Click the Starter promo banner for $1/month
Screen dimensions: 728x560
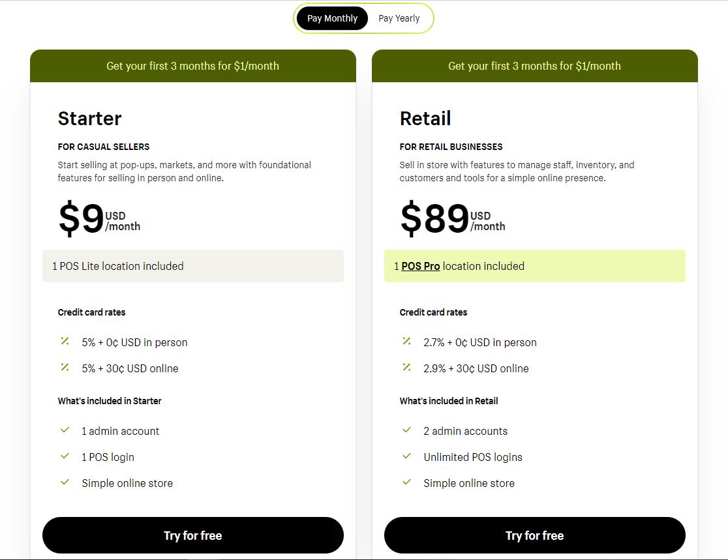tap(192, 66)
